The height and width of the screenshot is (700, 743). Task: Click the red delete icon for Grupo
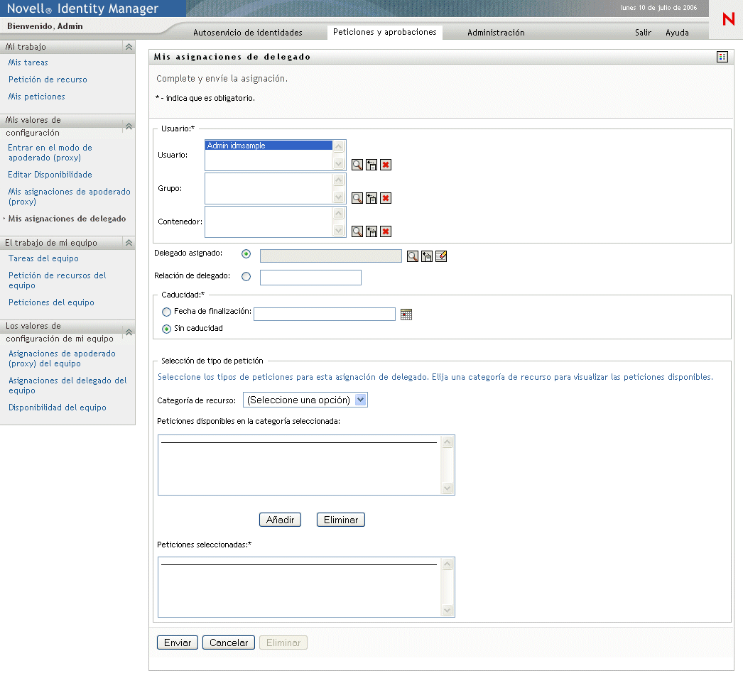(x=386, y=198)
